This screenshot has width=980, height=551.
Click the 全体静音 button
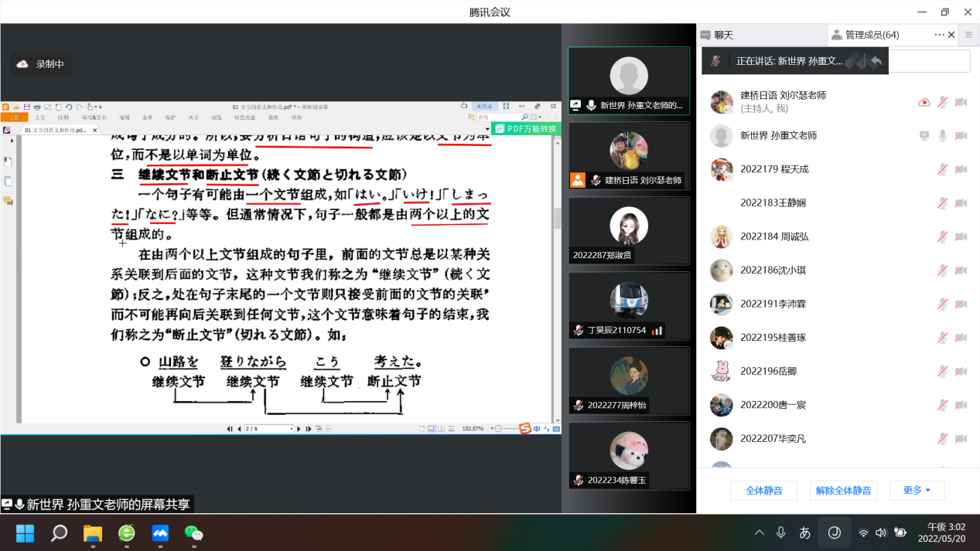[763, 490]
